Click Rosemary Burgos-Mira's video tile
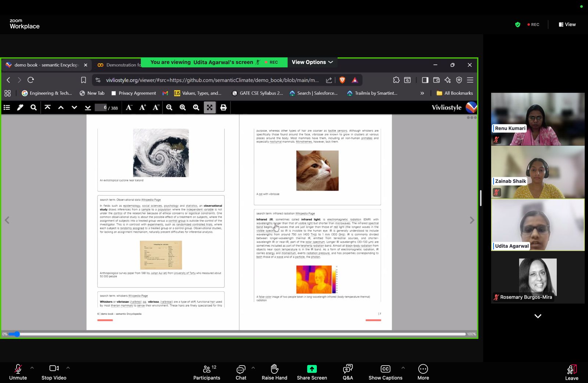 (x=538, y=277)
